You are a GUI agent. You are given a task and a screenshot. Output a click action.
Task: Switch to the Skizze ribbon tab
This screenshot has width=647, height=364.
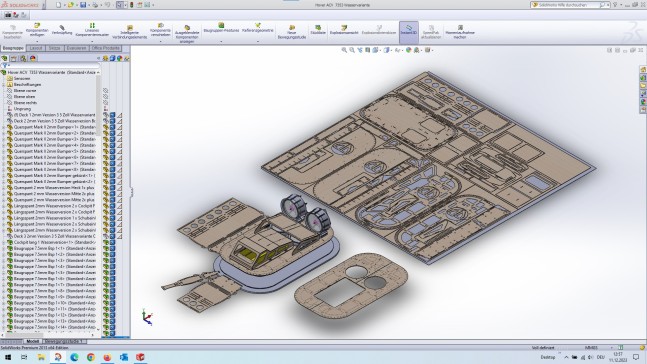coord(54,48)
